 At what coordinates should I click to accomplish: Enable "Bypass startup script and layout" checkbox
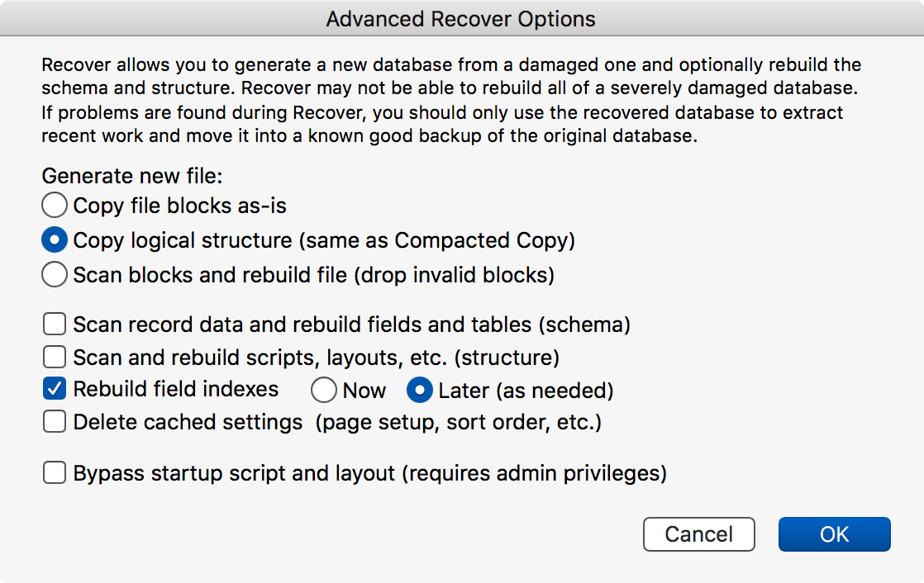point(55,473)
